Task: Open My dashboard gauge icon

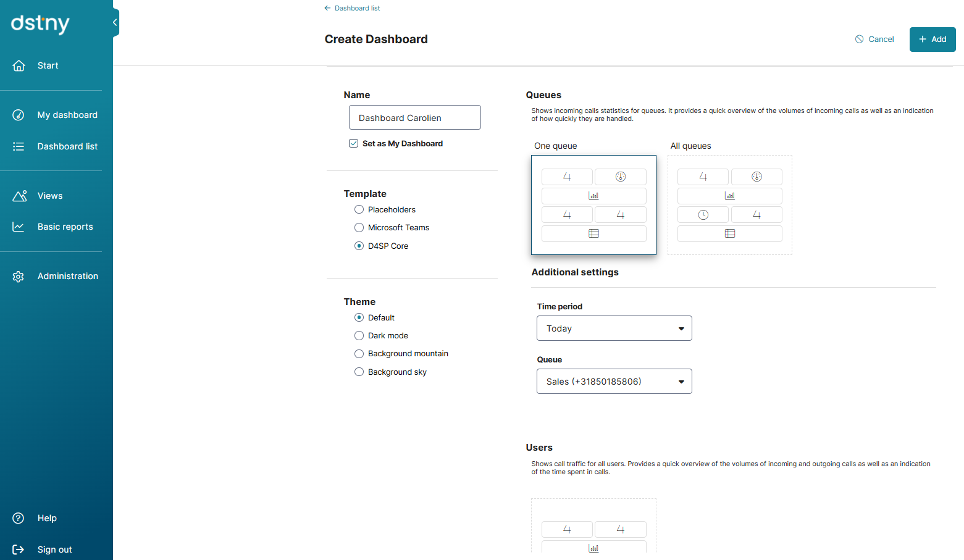Action: pyautogui.click(x=19, y=115)
